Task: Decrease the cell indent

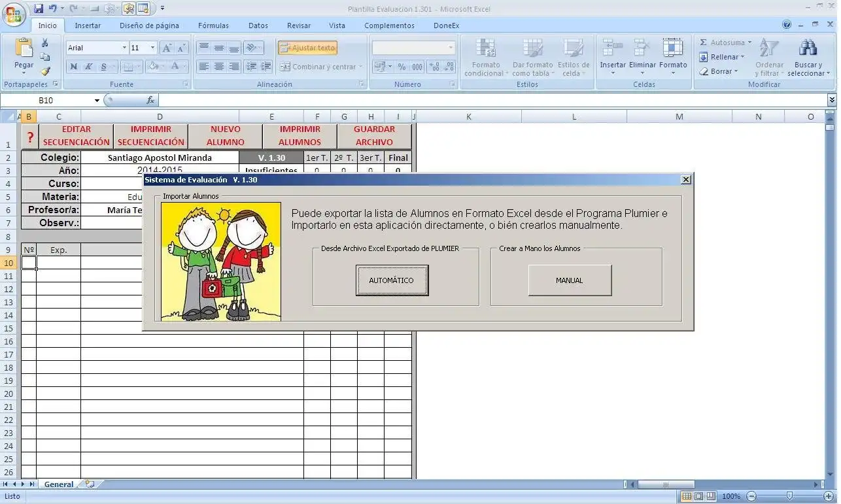Action: coord(250,66)
